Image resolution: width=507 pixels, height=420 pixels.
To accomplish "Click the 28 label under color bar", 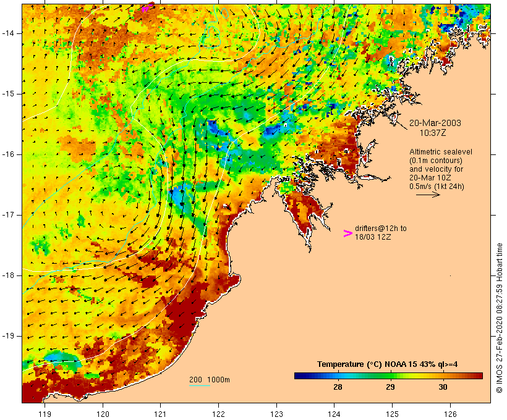I will (338, 387).
